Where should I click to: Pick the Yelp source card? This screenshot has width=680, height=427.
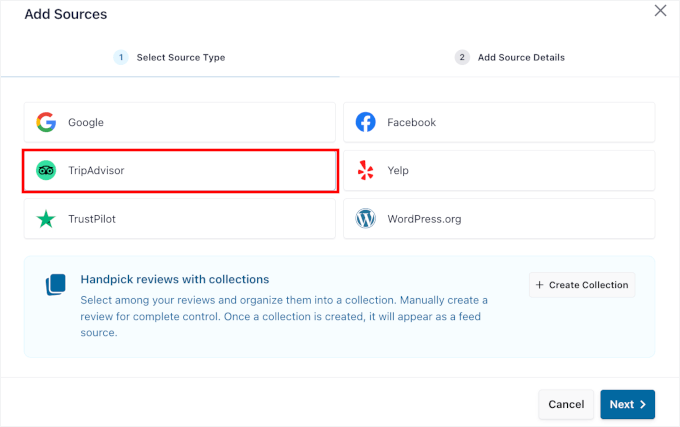pos(499,171)
